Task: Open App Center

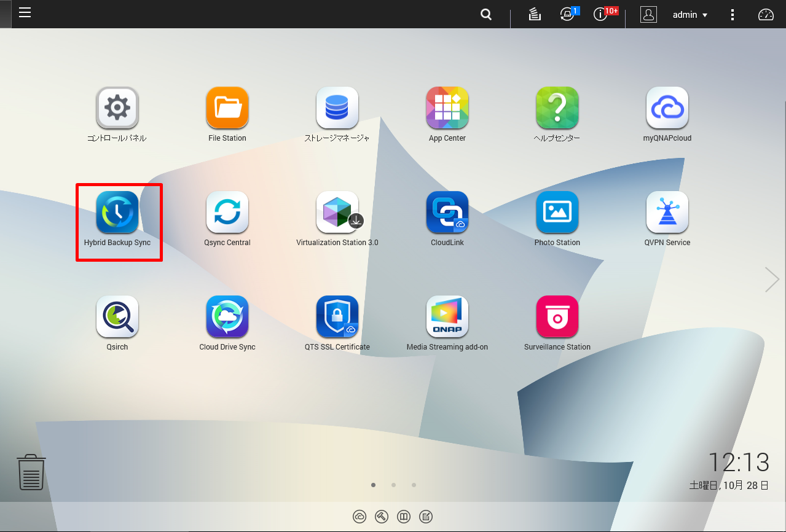Action: click(x=447, y=108)
